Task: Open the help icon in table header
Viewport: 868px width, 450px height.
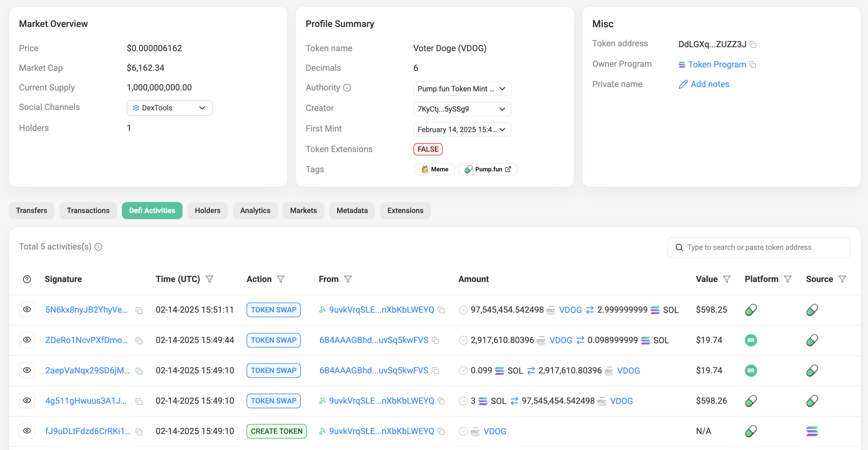Action: 27,279
